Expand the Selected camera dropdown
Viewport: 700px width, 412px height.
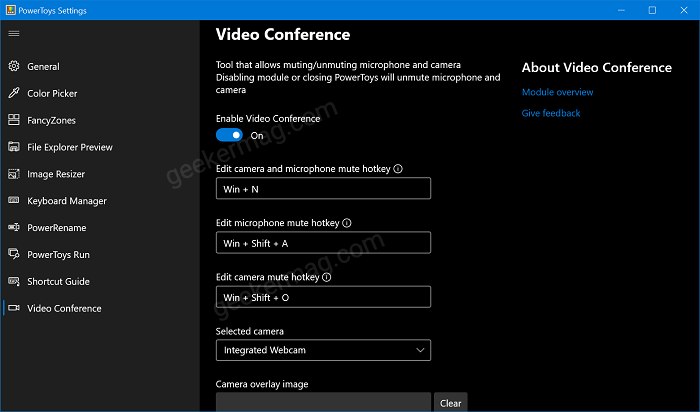[x=323, y=350]
